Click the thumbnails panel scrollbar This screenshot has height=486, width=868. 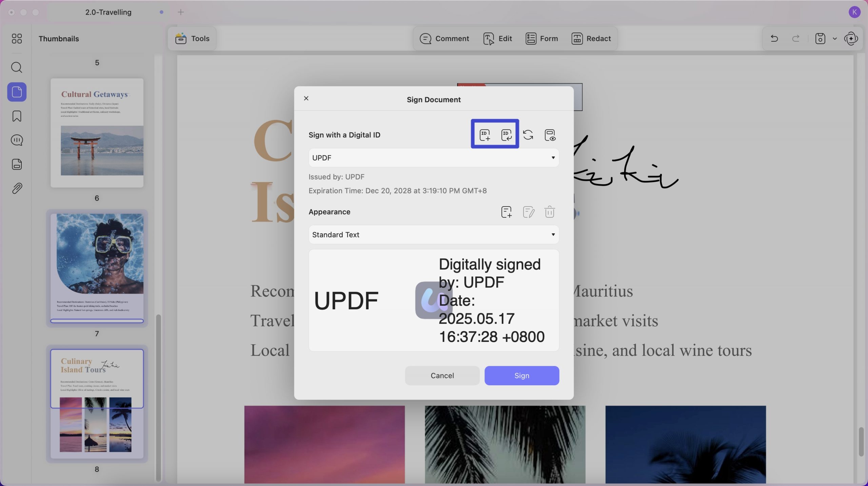pos(158,397)
